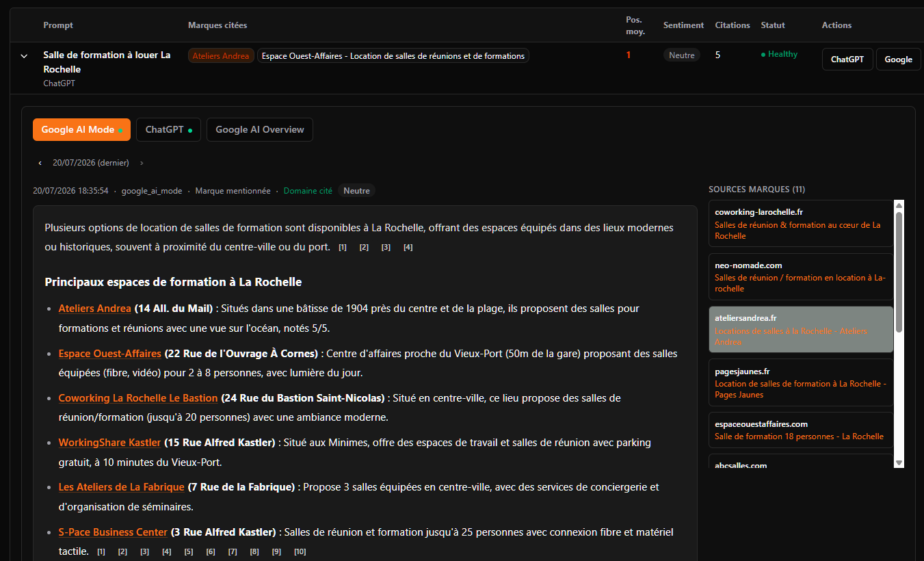Click the Statut column header
Viewport: 924px width, 561px height.
(773, 25)
